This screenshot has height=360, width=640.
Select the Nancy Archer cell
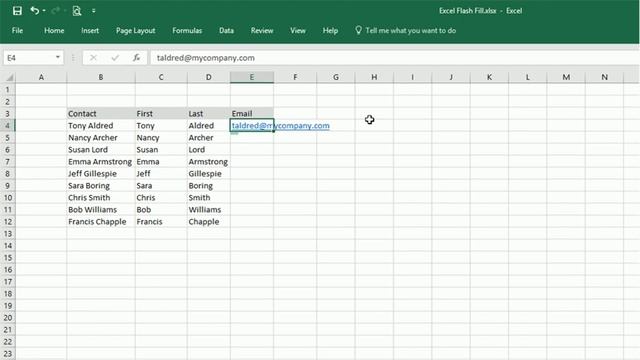point(101,138)
